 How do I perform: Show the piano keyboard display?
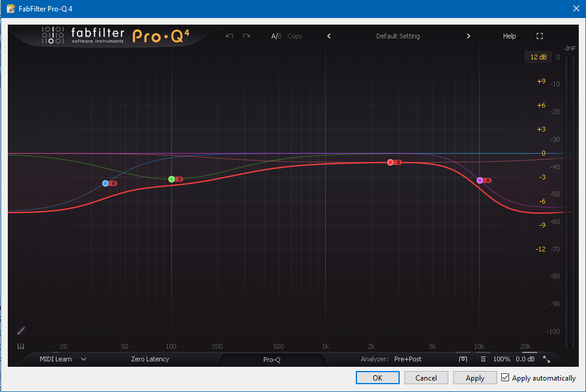point(20,346)
